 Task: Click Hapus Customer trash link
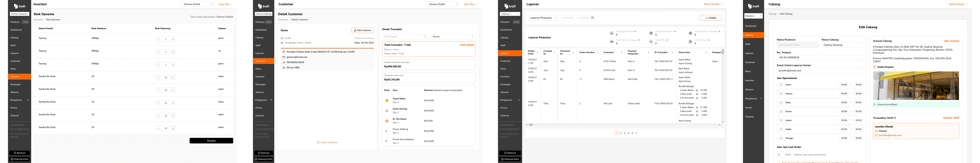coord(327,142)
